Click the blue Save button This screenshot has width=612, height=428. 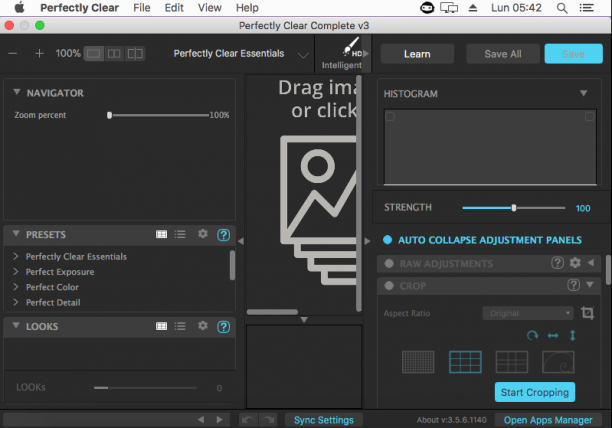573,54
